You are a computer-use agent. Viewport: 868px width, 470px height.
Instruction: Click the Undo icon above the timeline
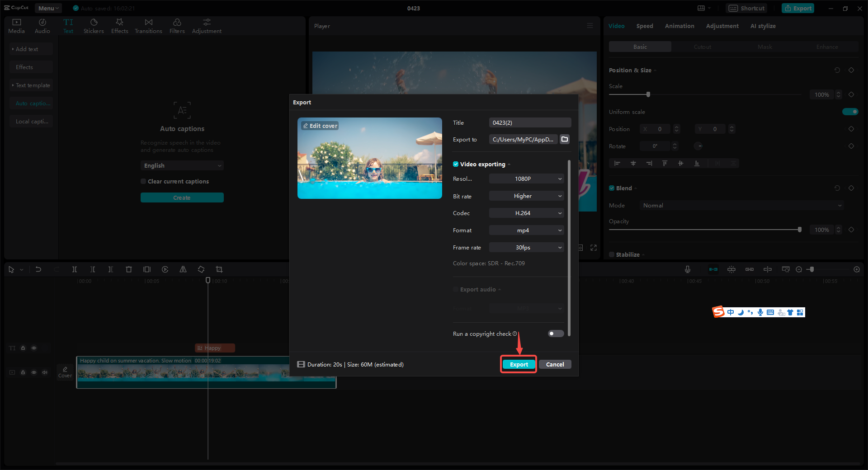click(38, 269)
